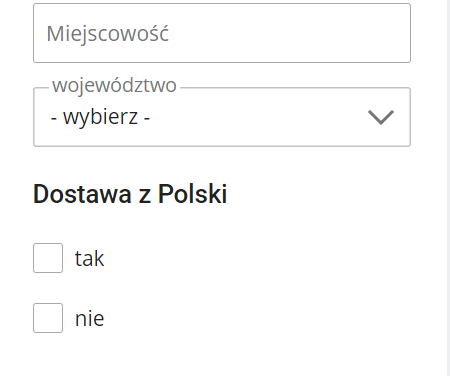Expand the province selection list
Screen dimensions: 450x376
click(222, 117)
